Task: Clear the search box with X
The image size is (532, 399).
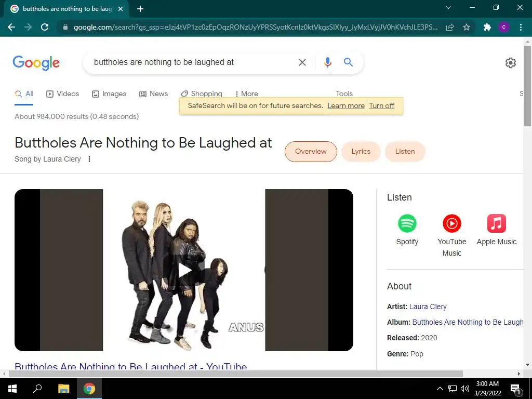Action: tap(302, 62)
